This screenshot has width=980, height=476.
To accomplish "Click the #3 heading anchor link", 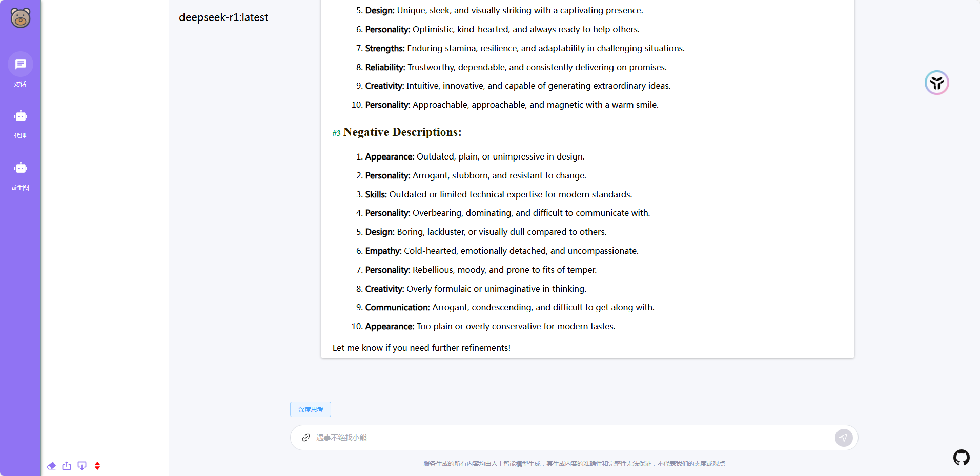I will pyautogui.click(x=336, y=133).
